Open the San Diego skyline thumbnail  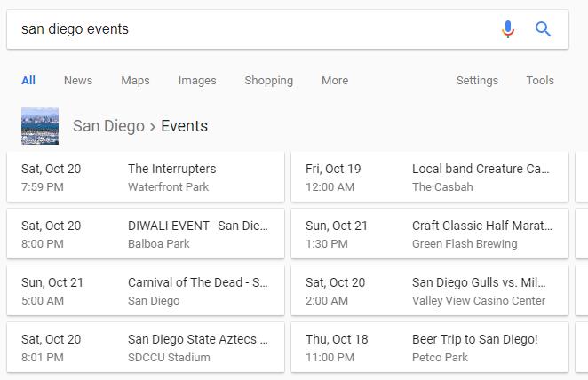tap(40, 126)
